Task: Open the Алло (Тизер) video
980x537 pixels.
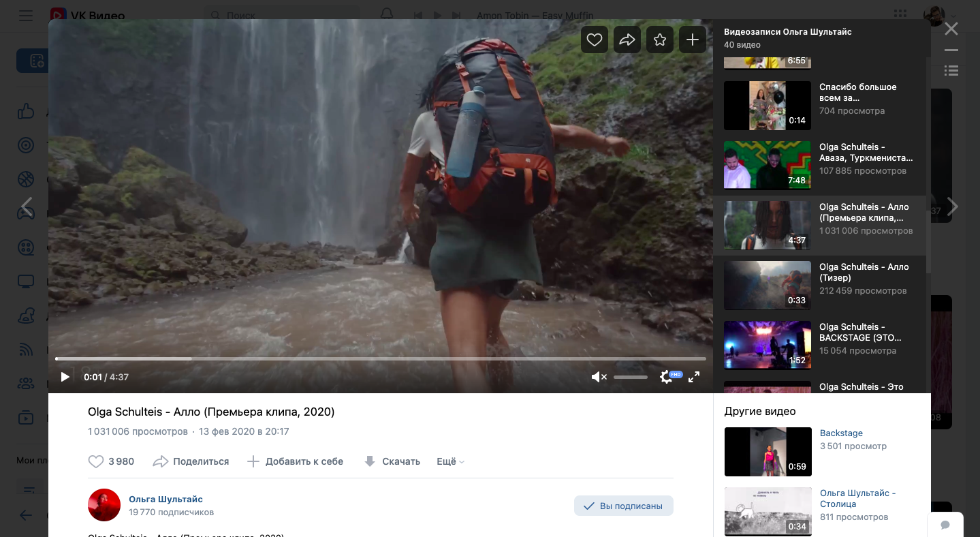Action: coord(820,286)
